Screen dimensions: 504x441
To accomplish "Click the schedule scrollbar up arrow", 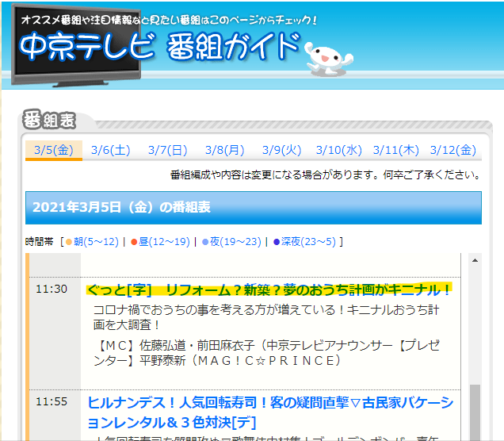I will tap(475, 260).
